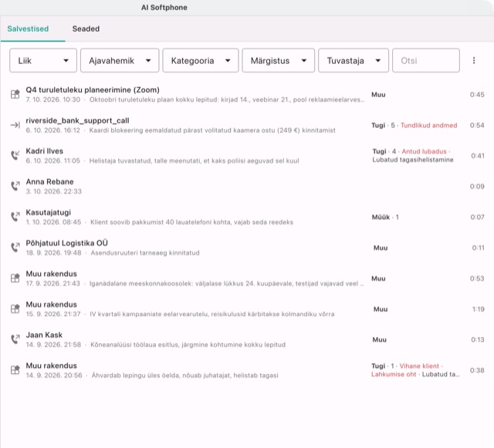Click outgoing call icon beside Kasutajatugi
The image size is (494, 448).
click(15, 217)
